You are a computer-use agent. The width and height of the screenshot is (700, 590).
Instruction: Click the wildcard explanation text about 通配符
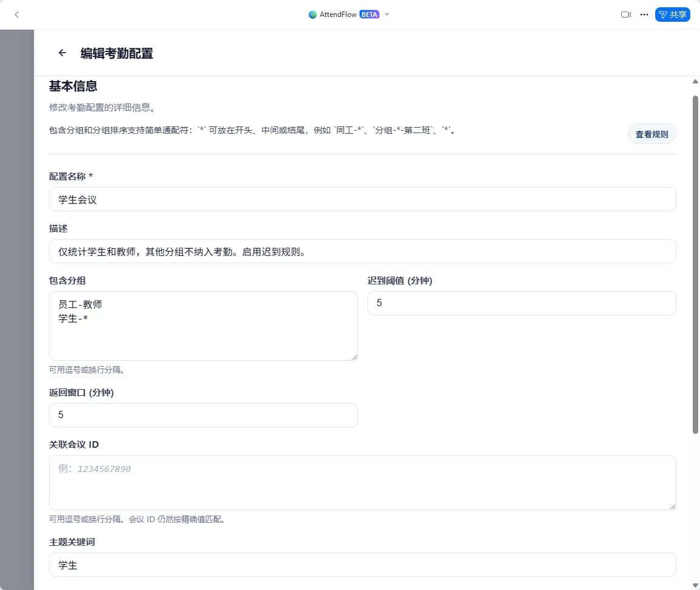click(253, 130)
